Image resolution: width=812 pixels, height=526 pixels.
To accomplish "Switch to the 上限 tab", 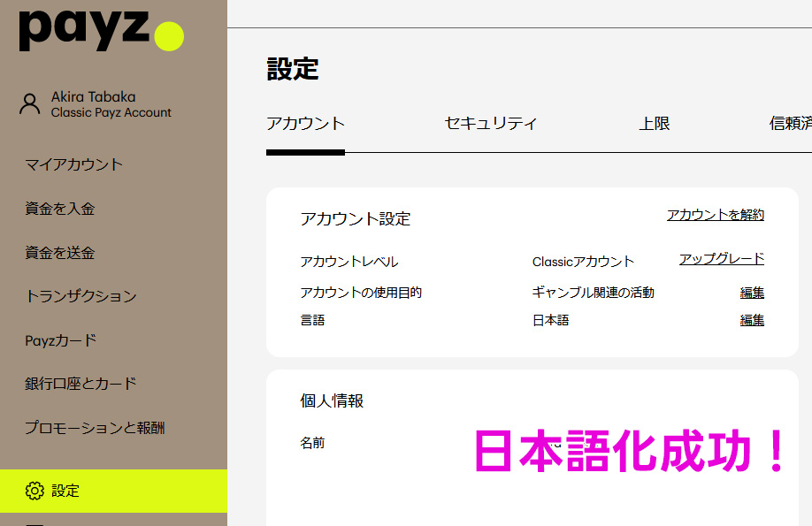I will [654, 123].
